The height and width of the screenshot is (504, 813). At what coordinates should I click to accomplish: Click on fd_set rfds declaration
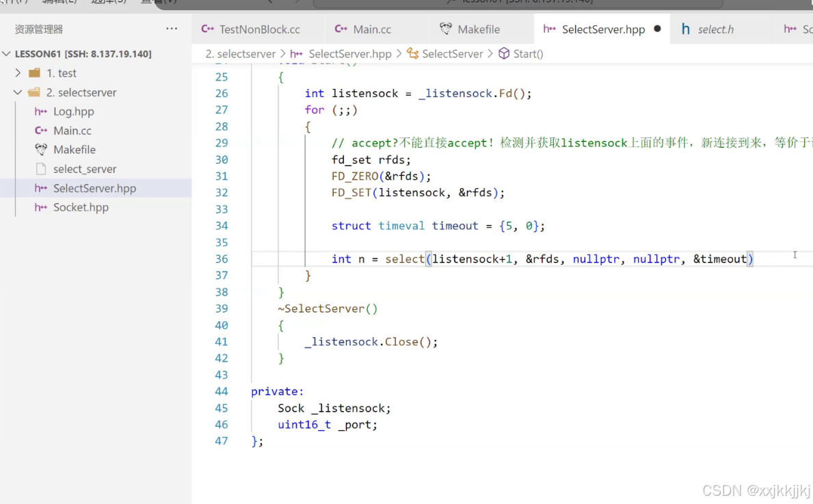pyautogui.click(x=371, y=160)
